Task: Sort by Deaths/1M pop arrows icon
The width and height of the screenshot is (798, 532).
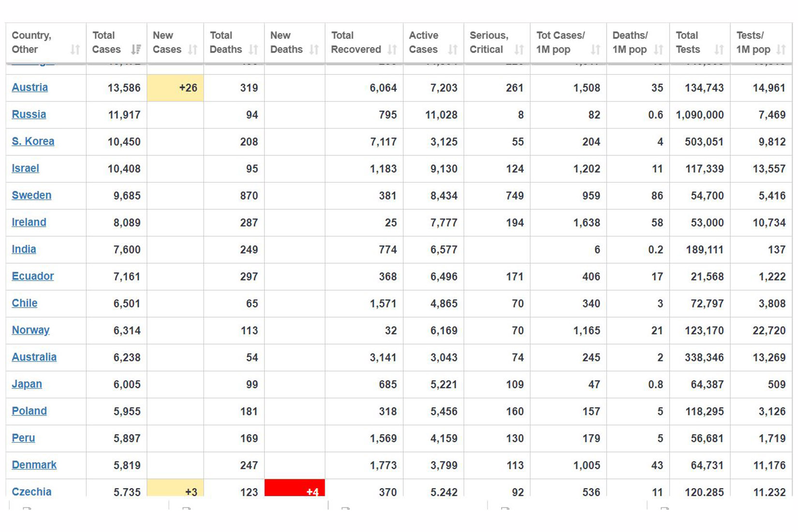Action: point(658,49)
